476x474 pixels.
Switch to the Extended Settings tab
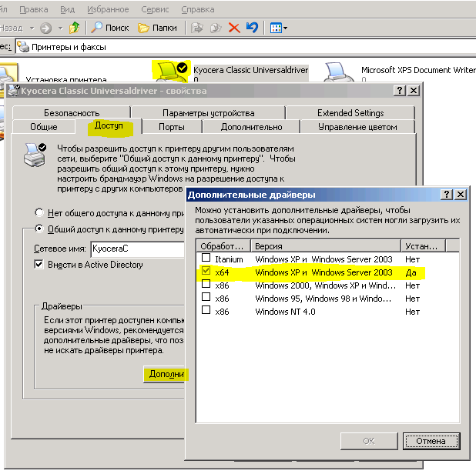[350, 113]
